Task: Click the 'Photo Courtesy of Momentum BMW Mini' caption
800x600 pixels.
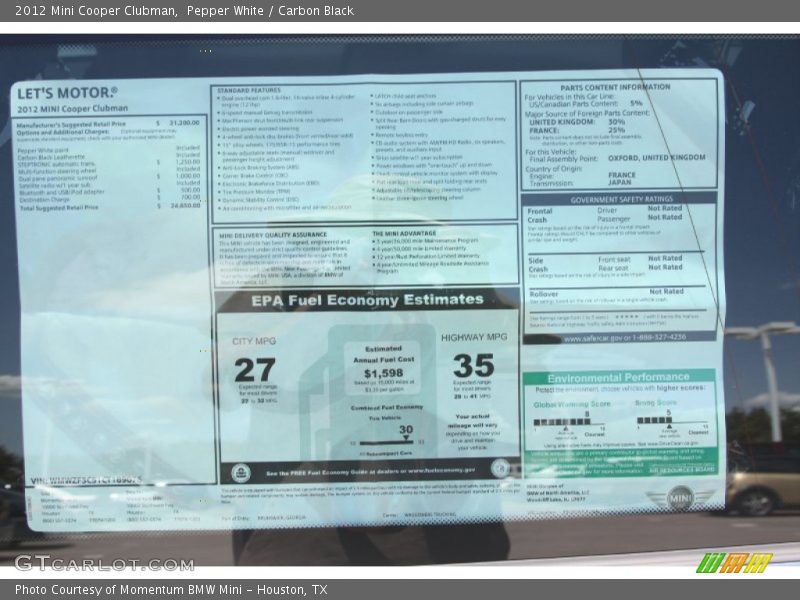Action: click(171, 590)
